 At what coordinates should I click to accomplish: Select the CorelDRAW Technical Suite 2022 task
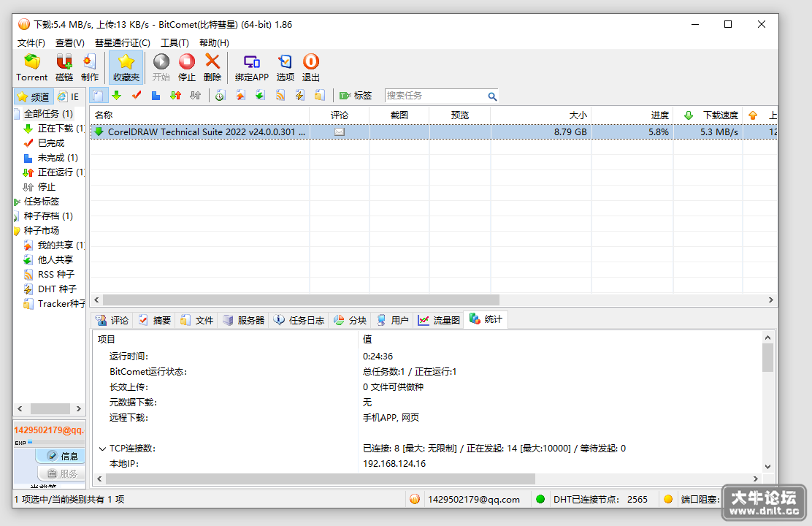click(434, 132)
